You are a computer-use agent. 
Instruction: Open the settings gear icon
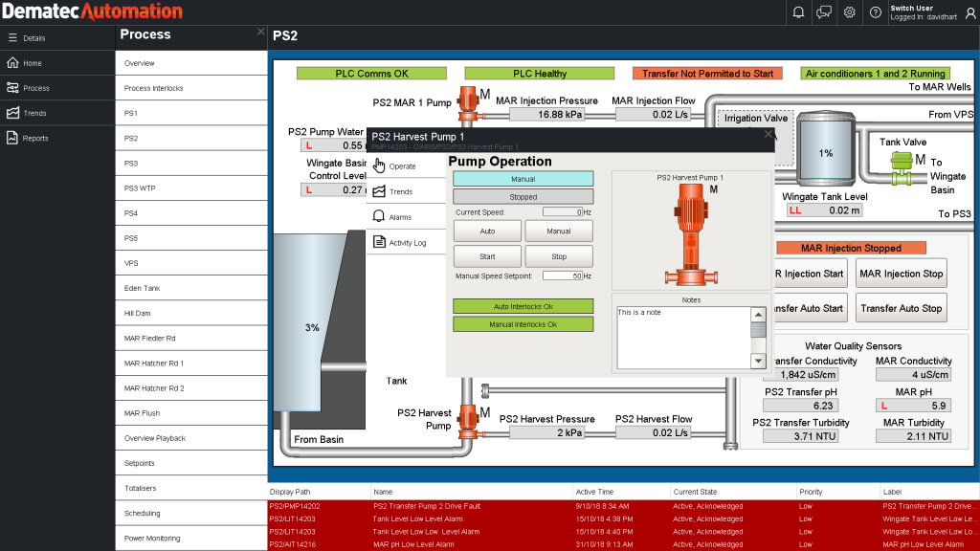pyautogui.click(x=850, y=12)
